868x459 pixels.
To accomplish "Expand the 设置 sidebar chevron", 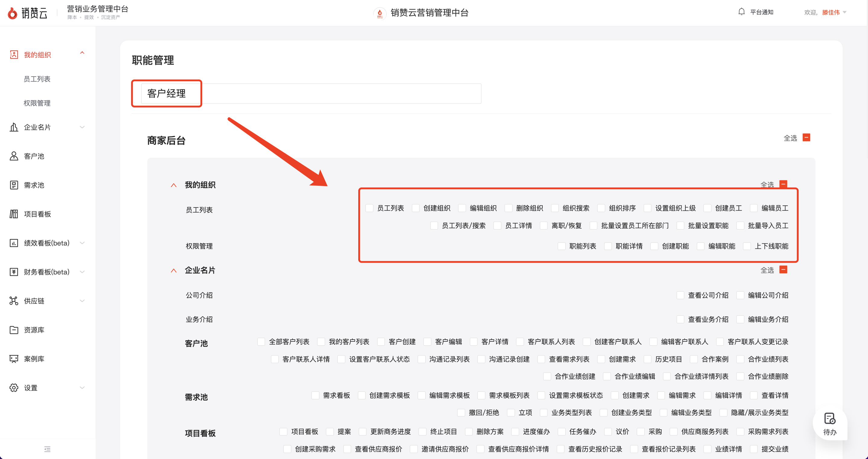I will 82,388.
